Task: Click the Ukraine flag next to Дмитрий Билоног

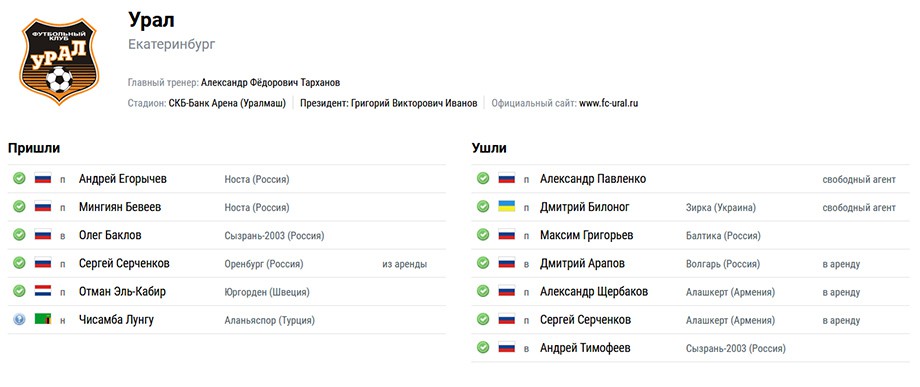Action: (506, 206)
